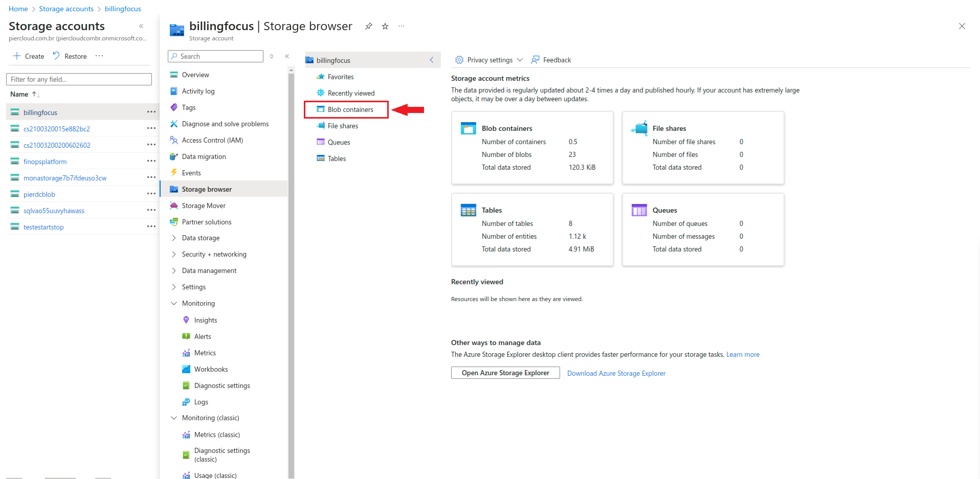Mark billingfocus as favorite with star icon
Image resolution: width=980 pixels, height=479 pixels.
[x=385, y=26]
